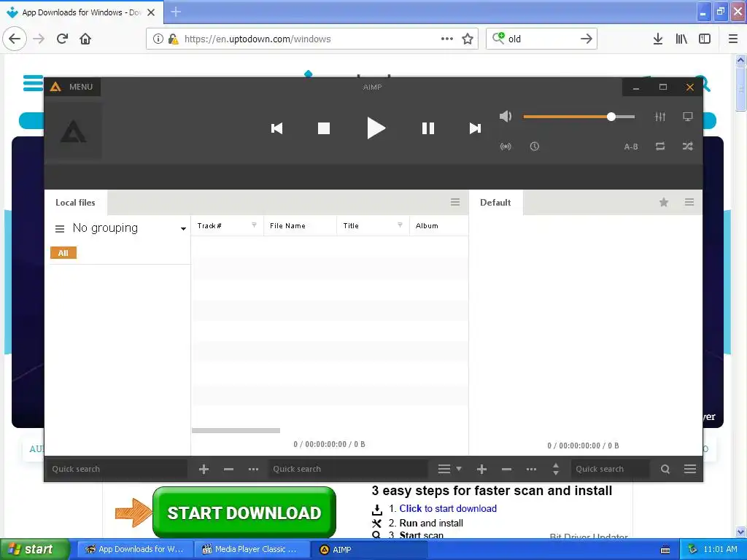Add files with the library plus icon
Image resolution: width=747 pixels, height=560 pixels.
click(204, 469)
